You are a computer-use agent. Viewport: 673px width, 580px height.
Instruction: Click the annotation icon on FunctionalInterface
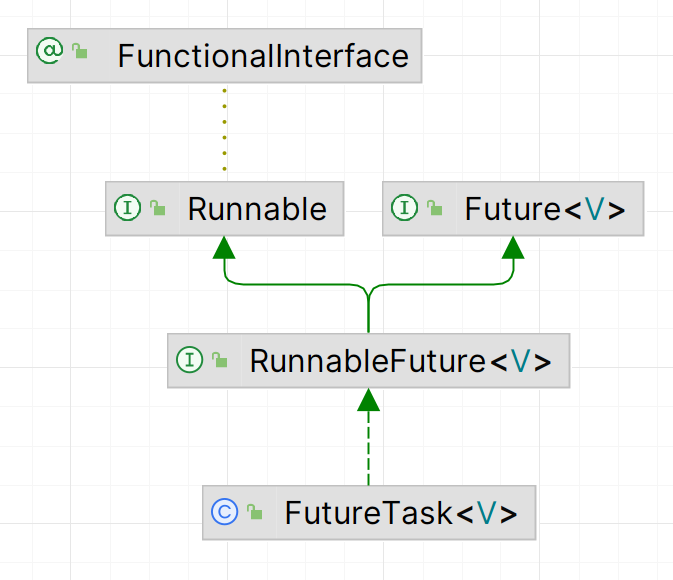point(49,52)
